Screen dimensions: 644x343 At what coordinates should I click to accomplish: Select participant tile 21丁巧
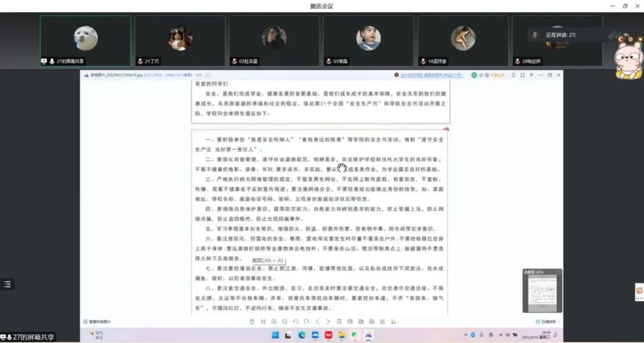tap(179, 41)
